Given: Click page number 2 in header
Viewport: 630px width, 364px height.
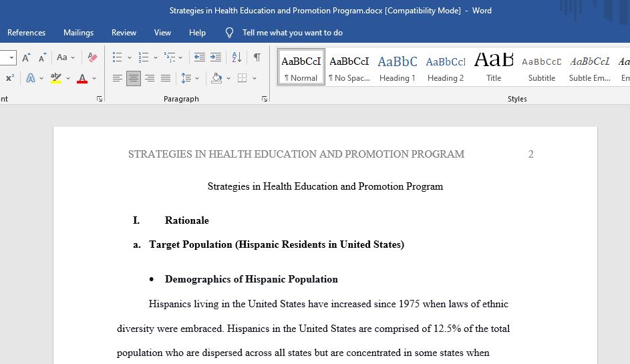Looking at the screenshot, I should tap(530, 154).
